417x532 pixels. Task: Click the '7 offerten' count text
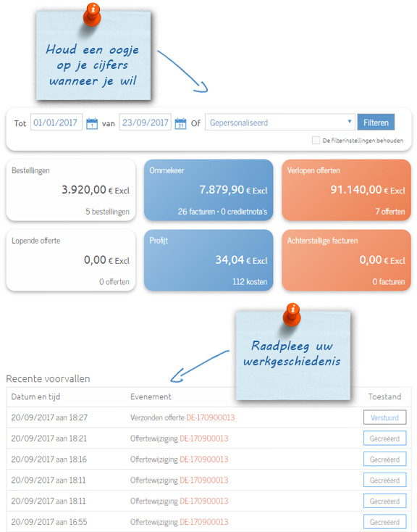coord(390,212)
